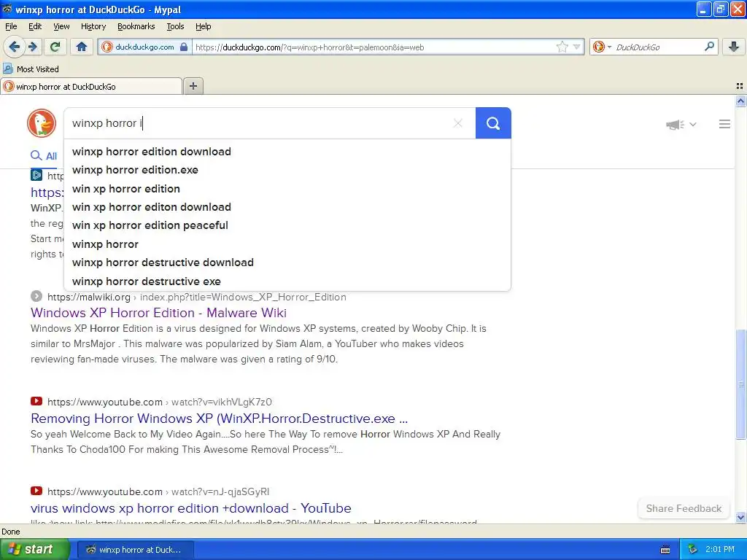Open the File menu
Screen dimensions: 747x560
[11, 26]
